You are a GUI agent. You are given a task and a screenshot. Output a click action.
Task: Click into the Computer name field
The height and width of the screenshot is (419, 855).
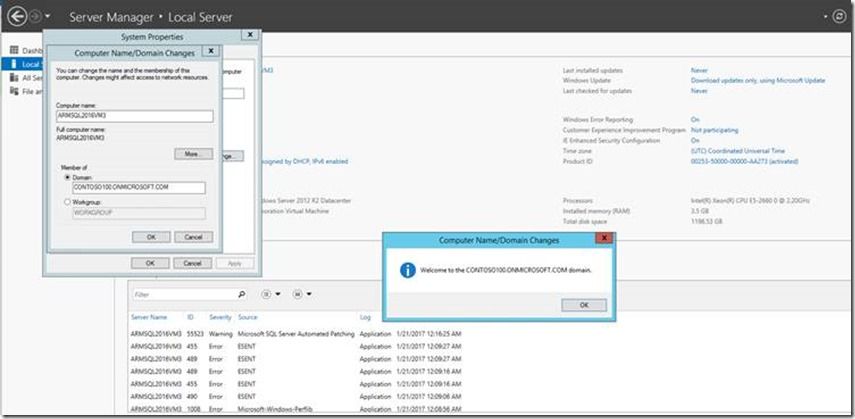point(135,116)
